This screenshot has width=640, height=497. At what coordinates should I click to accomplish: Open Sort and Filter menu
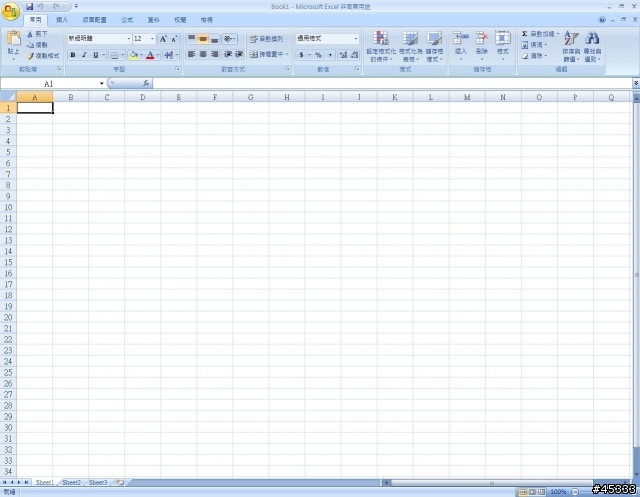(x=571, y=46)
